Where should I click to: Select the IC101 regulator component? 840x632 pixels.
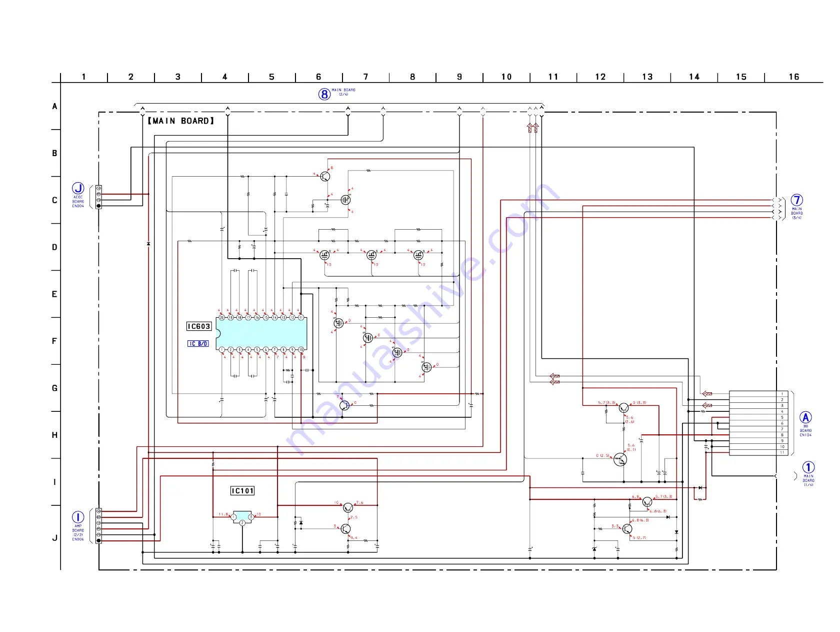(x=242, y=517)
